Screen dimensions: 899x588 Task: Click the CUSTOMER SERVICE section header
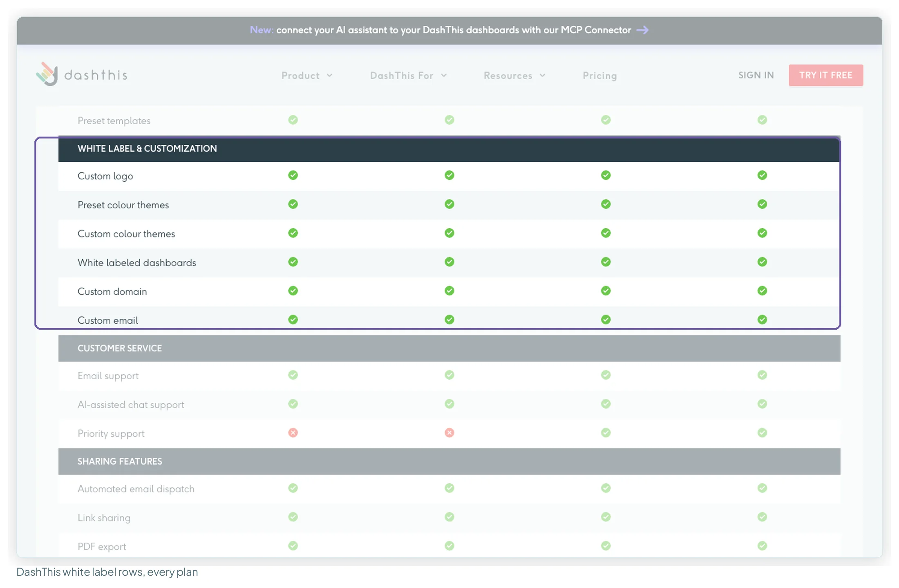click(449, 349)
